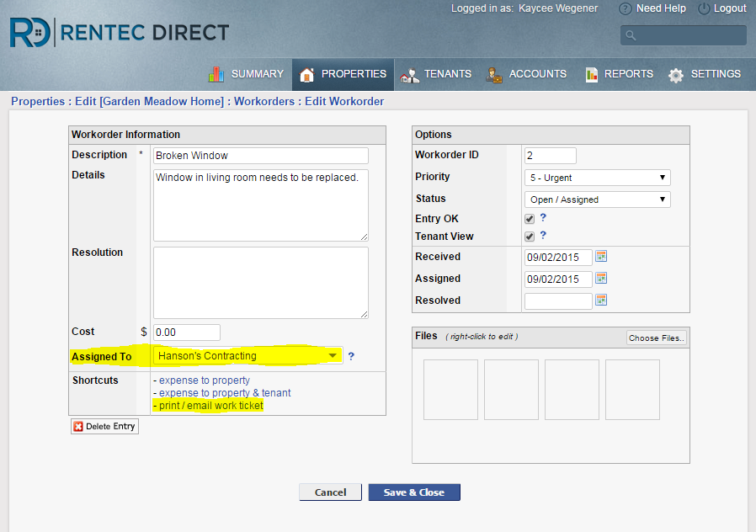Click the Rentec Direct logo
The height and width of the screenshot is (532, 756).
tap(120, 34)
